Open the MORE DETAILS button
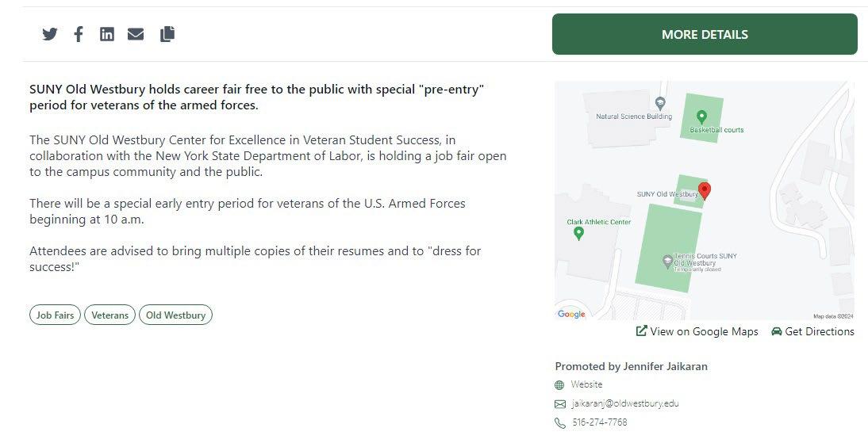The width and height of the screenshot is (868, 447). (705, 34)
